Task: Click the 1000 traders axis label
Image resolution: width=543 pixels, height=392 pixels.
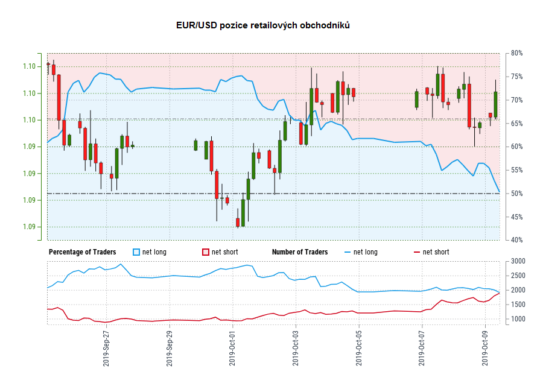Action: pos(518,319)
